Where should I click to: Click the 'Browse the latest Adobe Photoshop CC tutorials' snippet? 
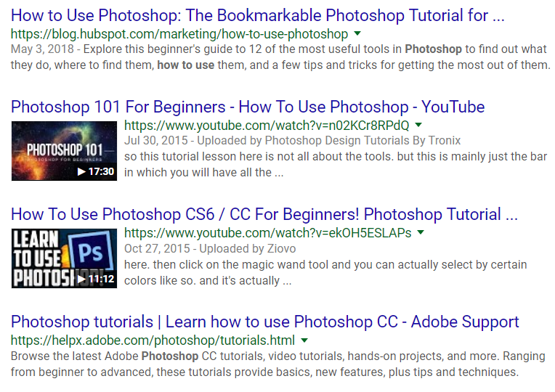click(x=277, y=364)
